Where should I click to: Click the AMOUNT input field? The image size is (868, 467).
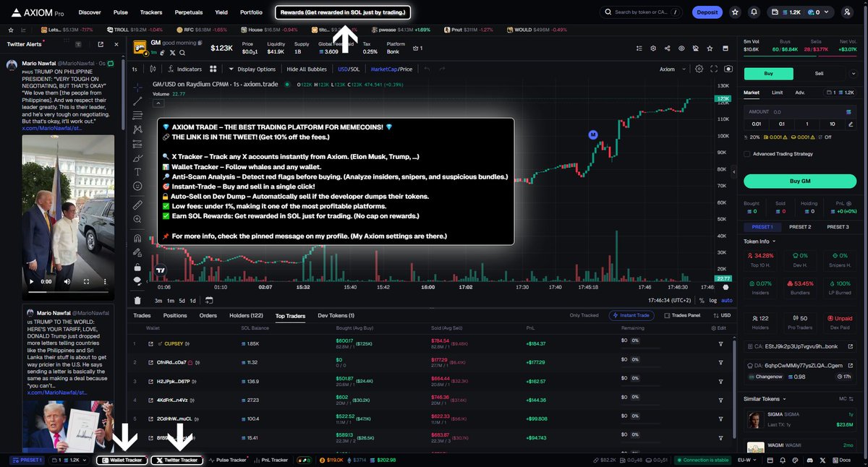800,112
